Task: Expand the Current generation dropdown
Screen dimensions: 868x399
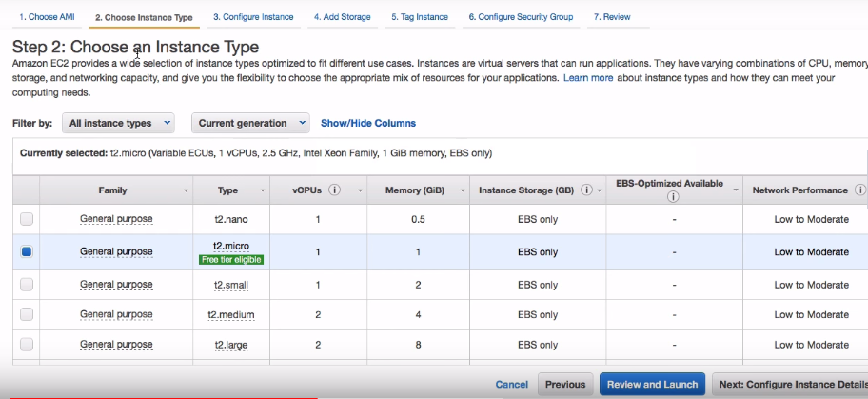Action: coord(250,123)
